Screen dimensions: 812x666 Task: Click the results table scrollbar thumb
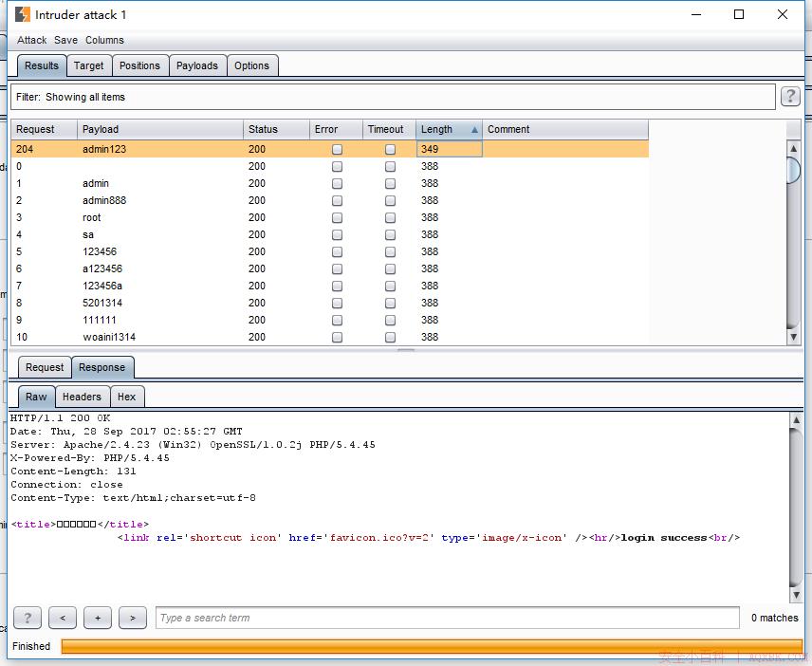tap(793, 170)
